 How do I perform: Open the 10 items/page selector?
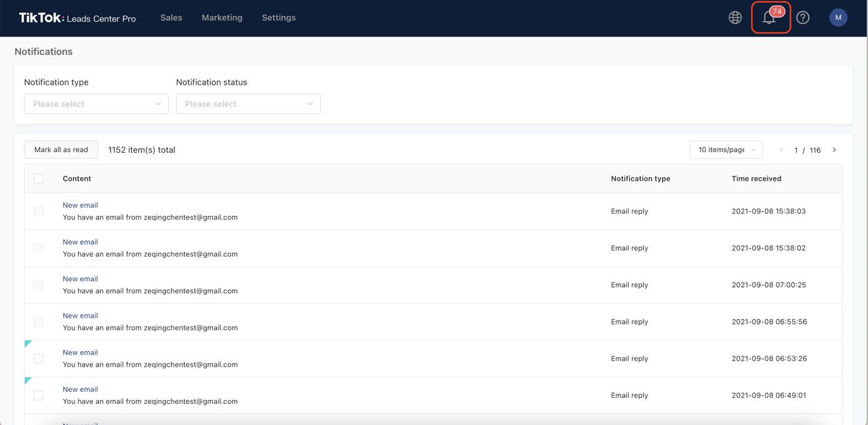coord(726,149)
